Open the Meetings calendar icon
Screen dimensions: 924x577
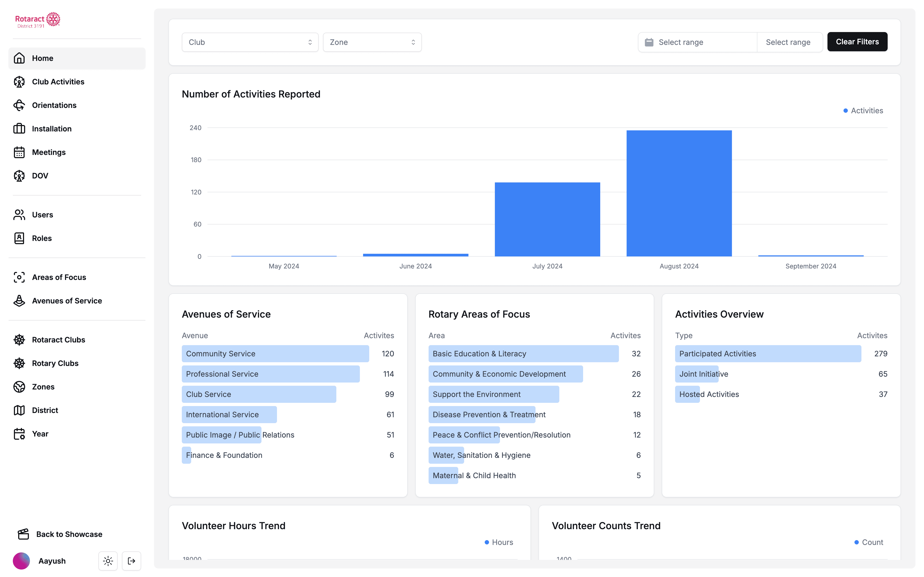pyautogui.click(x=19, y=152)
